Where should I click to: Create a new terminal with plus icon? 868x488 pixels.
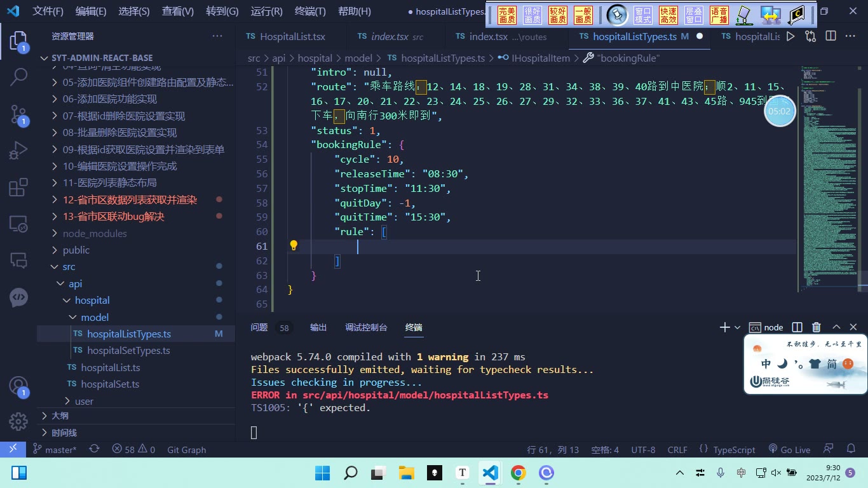pos(724,327)
